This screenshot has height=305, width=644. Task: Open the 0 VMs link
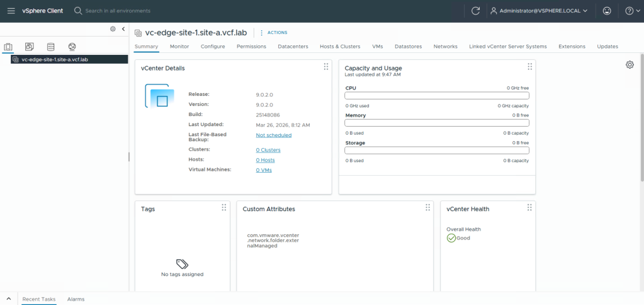click(x=264, y=170)
